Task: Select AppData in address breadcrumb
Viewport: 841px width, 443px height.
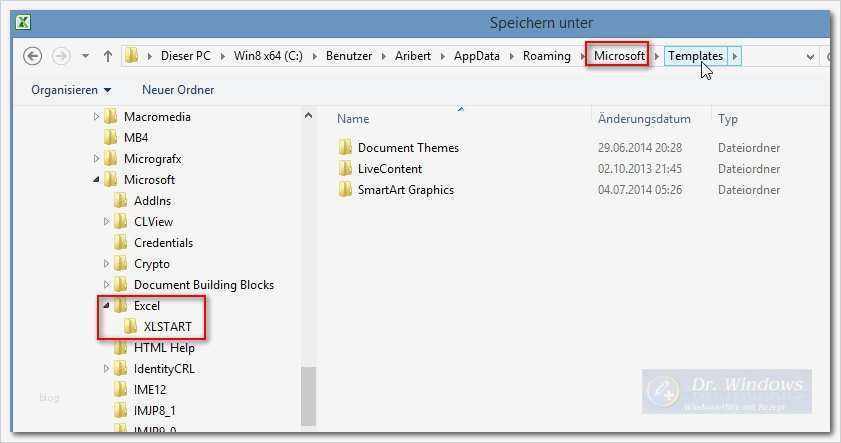Action: point(476,56)
